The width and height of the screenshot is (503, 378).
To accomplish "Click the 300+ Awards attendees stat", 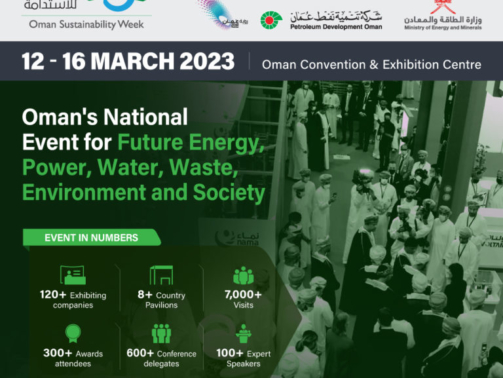I will pos(73,358).
